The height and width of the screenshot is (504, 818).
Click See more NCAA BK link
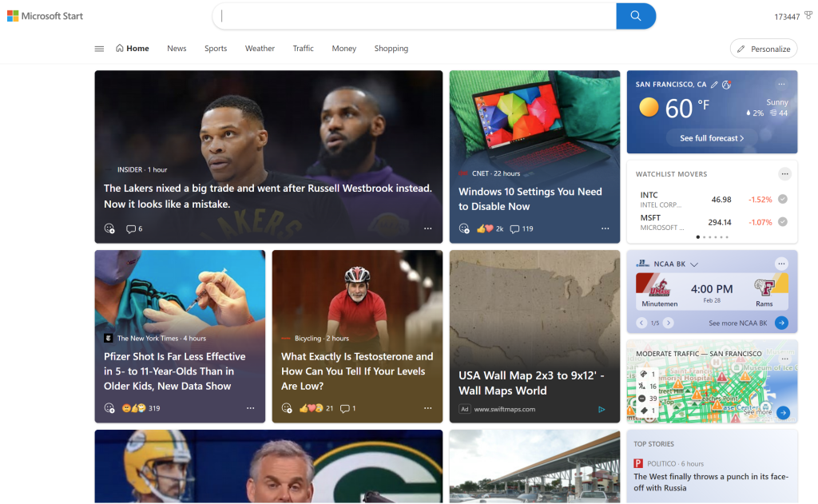[737, 323]
